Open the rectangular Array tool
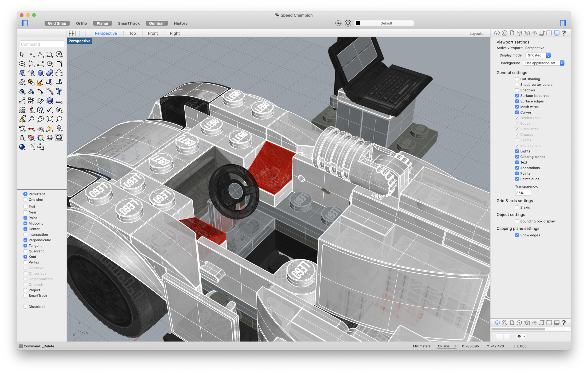The height and width of the screenshot is (373, 588). (22, 110)
